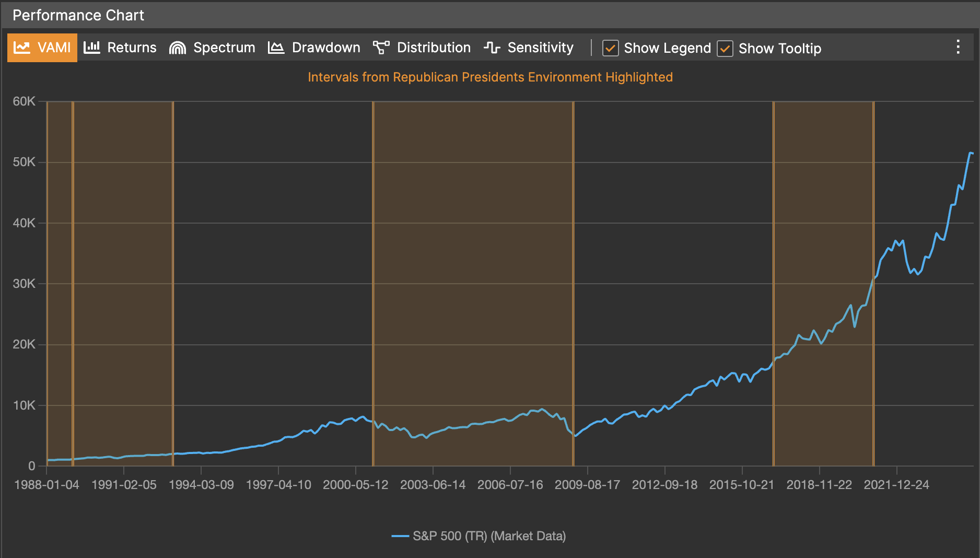
Task: Select the VAMI chart icon
Action: click(x=21, y=48)
